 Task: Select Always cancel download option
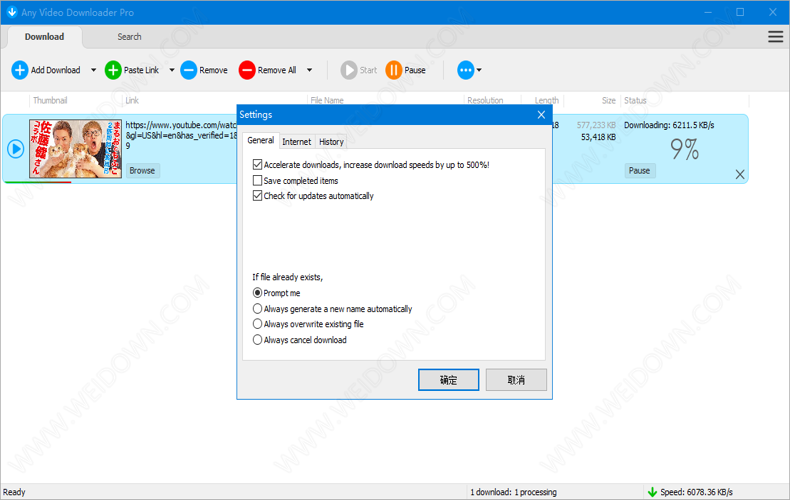pyautogui.click(x=257, y=340)
